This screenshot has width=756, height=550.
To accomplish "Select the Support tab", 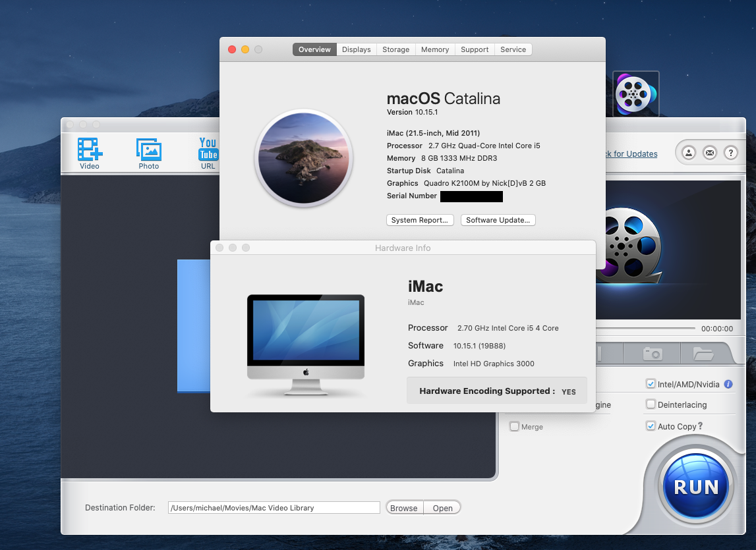I will pyautogui.click(x=475, y=49).
